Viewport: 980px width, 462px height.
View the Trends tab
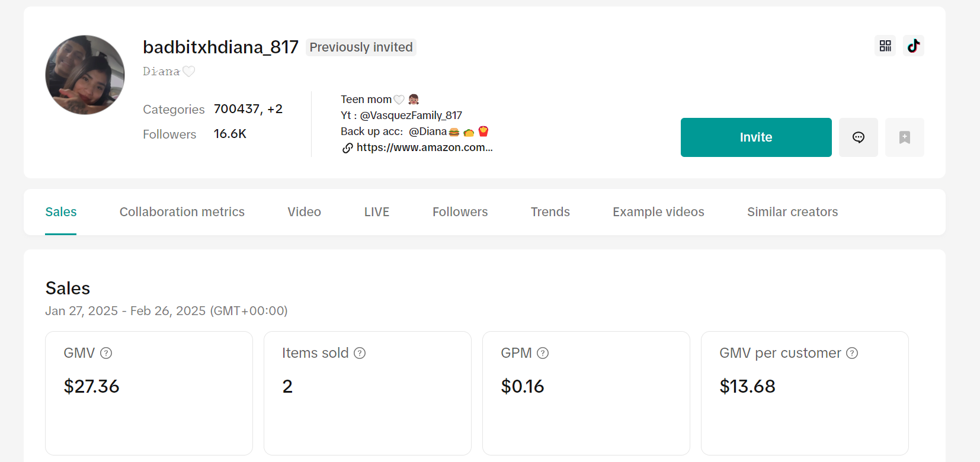(x=550, y=212)
